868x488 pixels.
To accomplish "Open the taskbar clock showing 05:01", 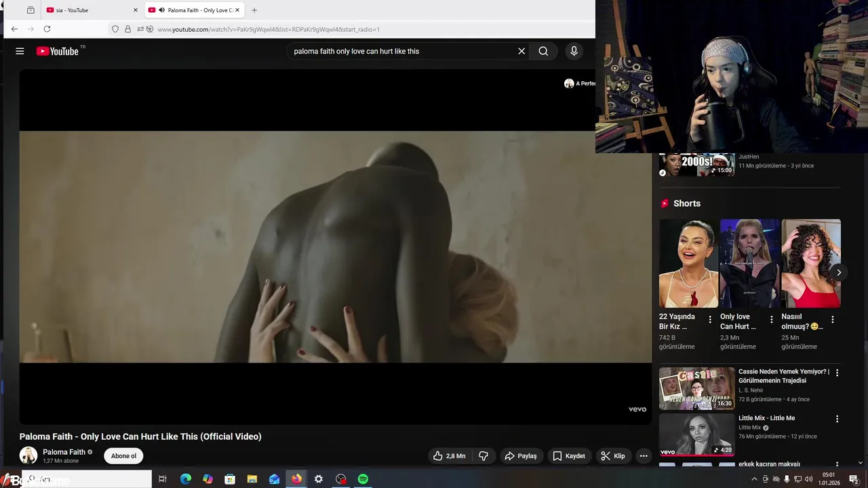I will (x=829, y=479).
